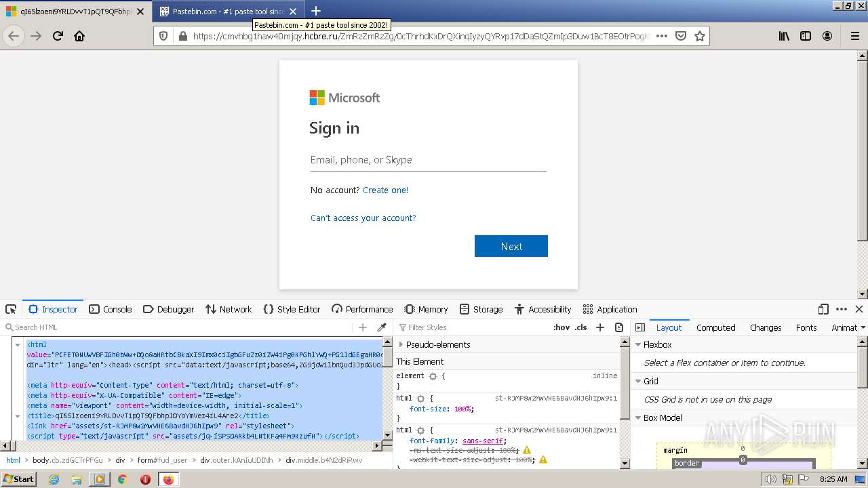The height and width of the screenshot is (488, 868).
Task: Switch to the Changes sidebar tab
Action: (x=766, y=327)
